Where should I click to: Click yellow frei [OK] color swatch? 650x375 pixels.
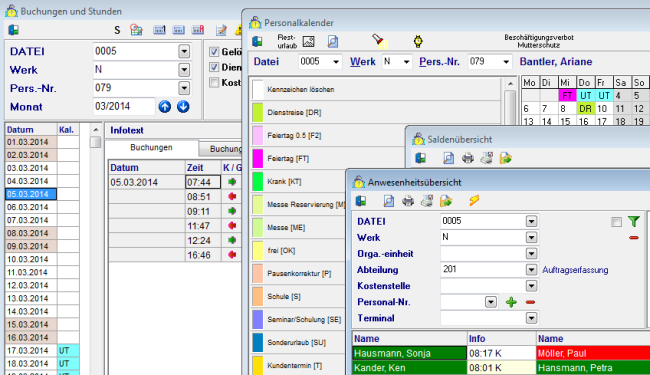pos(257,250)
